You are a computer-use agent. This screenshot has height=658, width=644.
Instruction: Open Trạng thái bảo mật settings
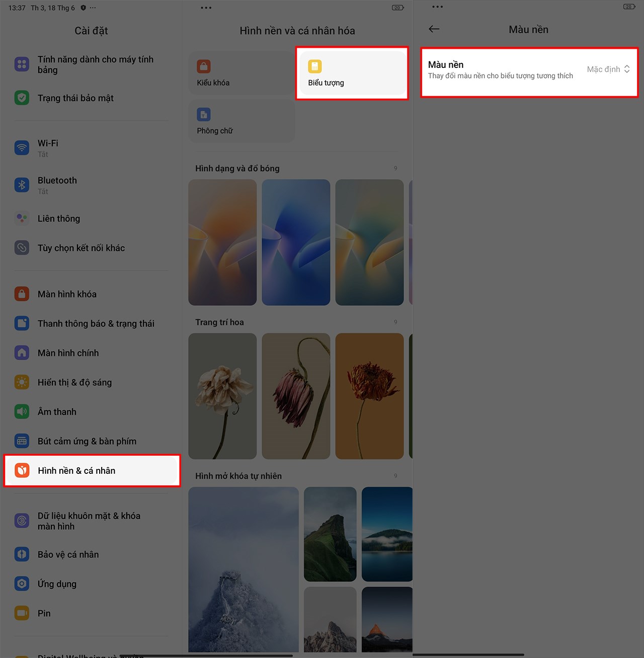click(x=79, y=98)
